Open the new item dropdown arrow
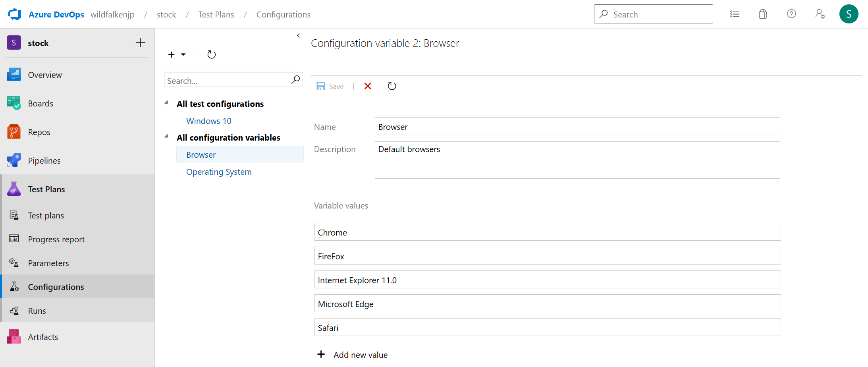The image size is (868, 367). click(183, 54)
